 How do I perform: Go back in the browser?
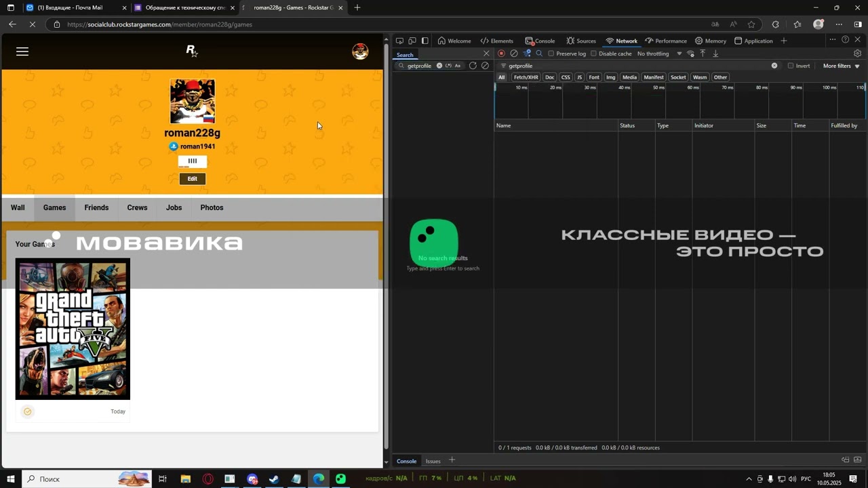coord(12,24)
